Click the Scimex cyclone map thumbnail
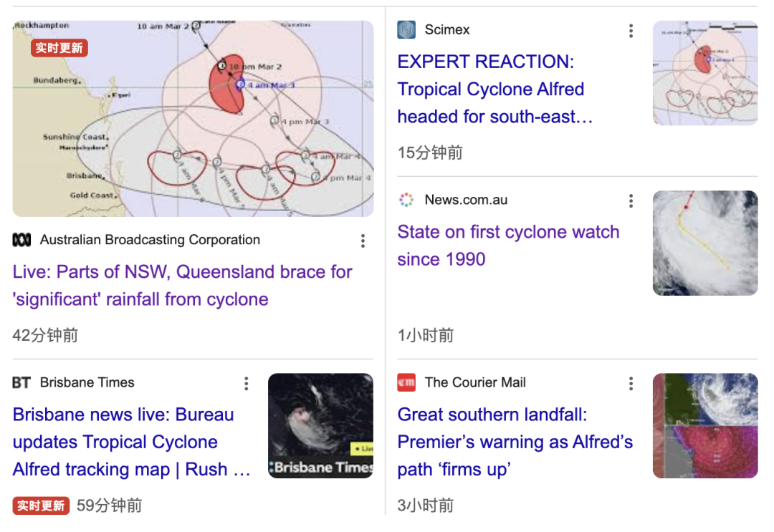The height and width of the screenshot is (532, 774). click(x=705, y=73)
